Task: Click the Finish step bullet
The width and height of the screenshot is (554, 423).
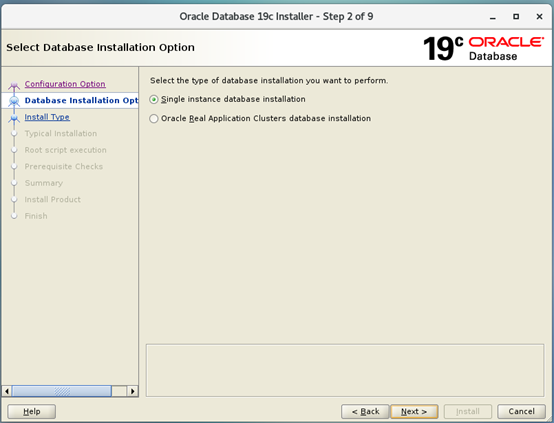Action: pyautogui.click(x=14, y=216)
